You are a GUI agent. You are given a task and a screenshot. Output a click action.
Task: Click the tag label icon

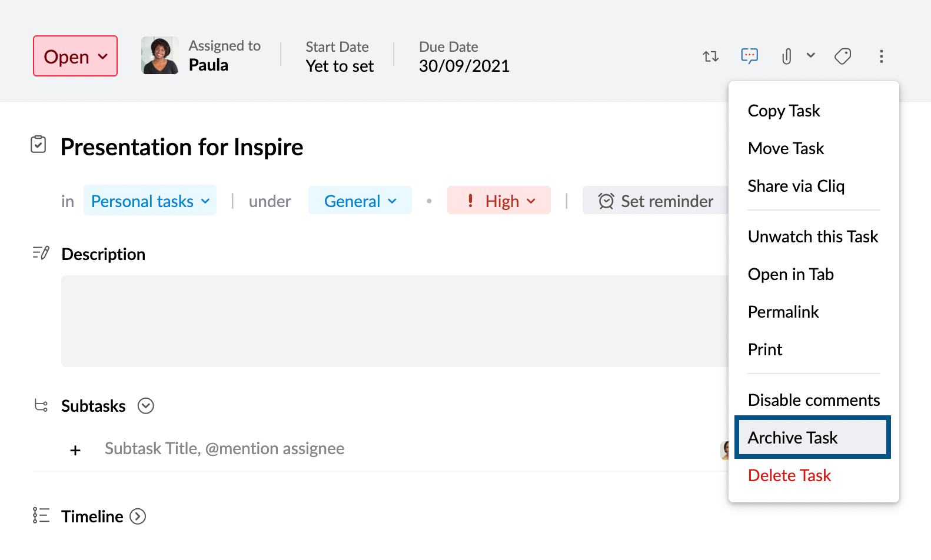[843, 56]
